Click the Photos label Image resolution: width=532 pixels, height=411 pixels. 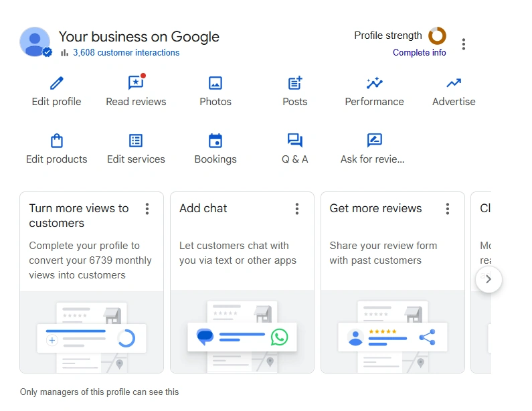(x=215, y=102)
